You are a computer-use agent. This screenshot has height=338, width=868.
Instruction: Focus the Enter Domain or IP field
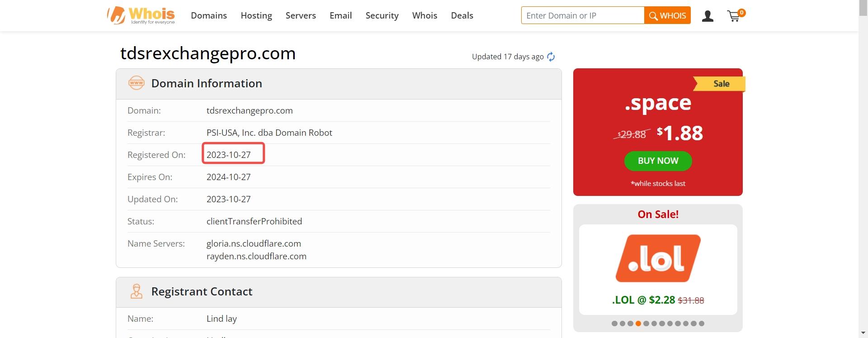pyautogui.click(x=583, y=15)
